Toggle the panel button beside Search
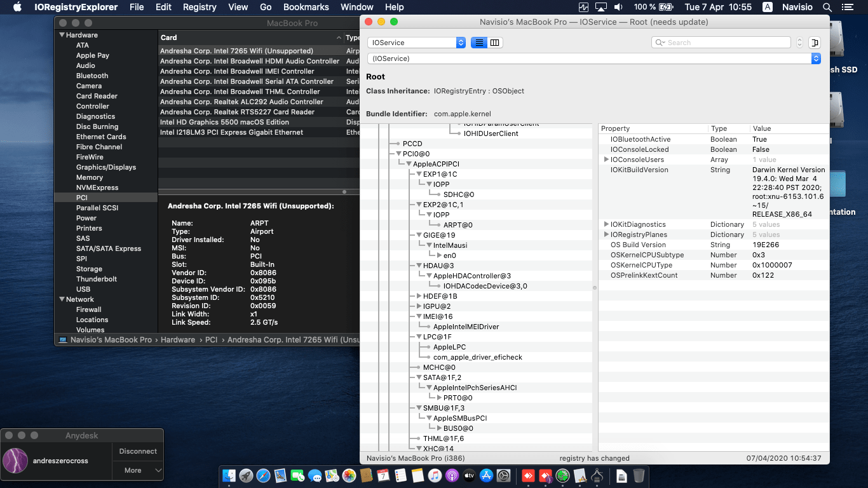 click(815, 43)
